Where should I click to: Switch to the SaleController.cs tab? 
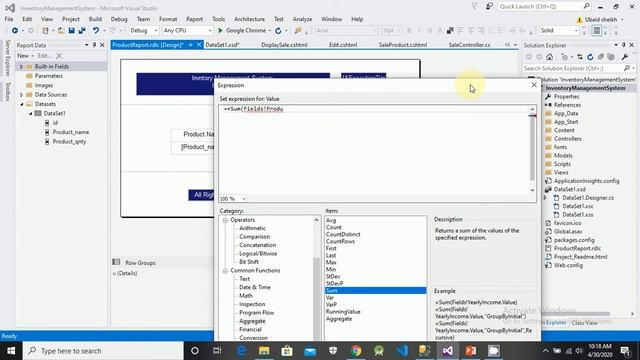(469, 45)
